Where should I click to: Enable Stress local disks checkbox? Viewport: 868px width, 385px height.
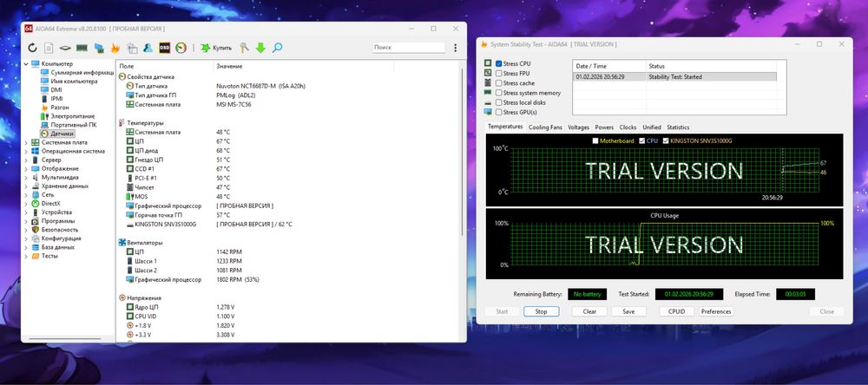point(499,103)
